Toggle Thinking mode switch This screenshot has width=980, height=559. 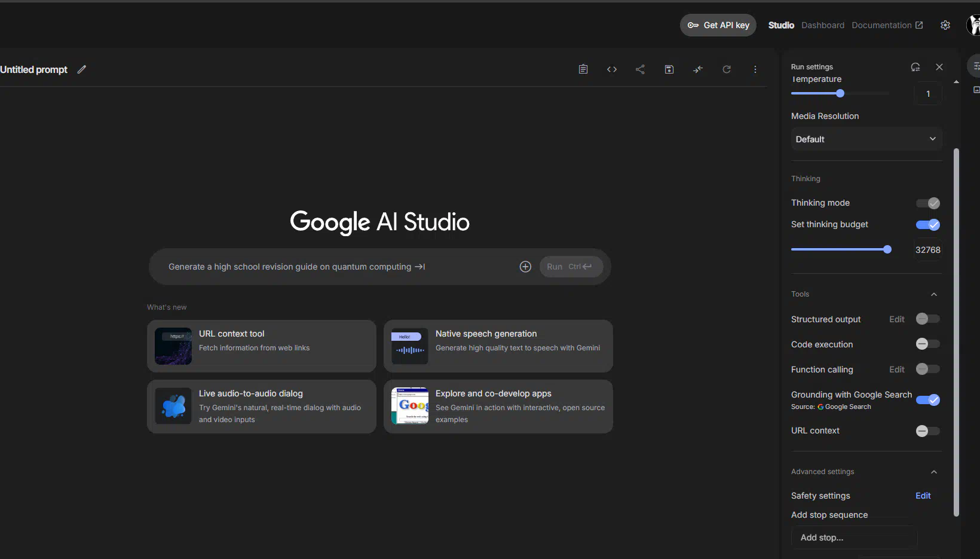928,203
